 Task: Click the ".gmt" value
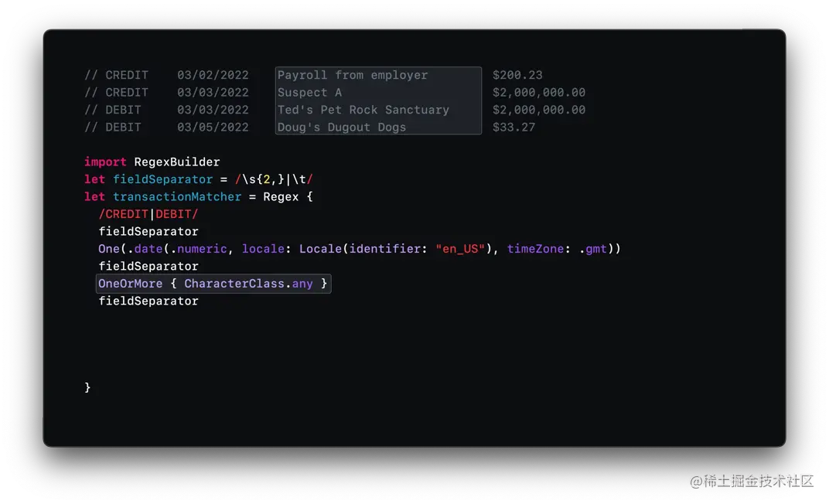[x=592, y=249]
